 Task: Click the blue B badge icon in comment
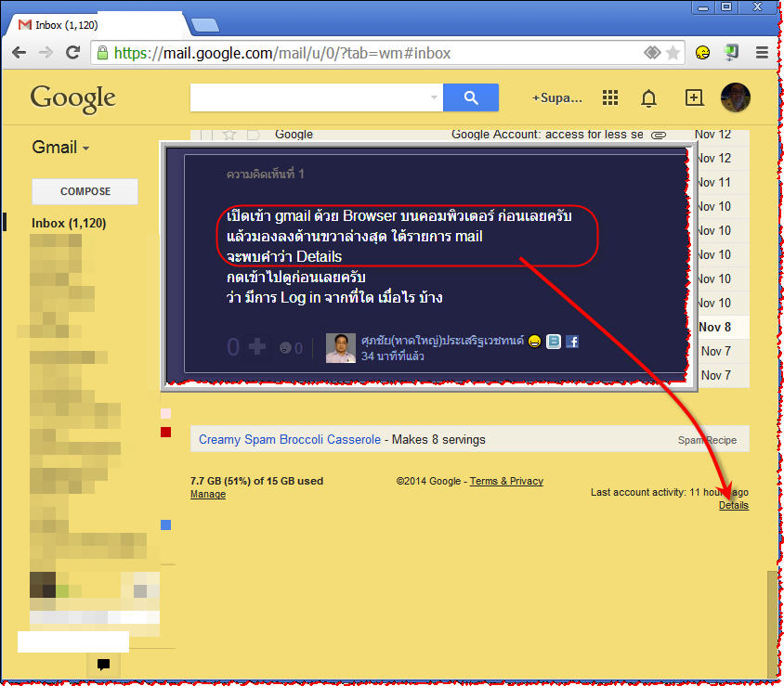point(554,342)
